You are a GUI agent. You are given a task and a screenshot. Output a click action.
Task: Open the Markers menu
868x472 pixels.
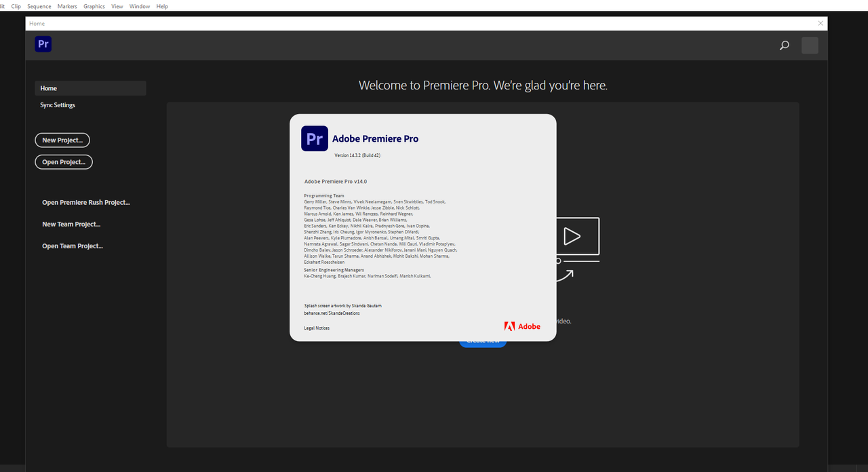(67, 6)
